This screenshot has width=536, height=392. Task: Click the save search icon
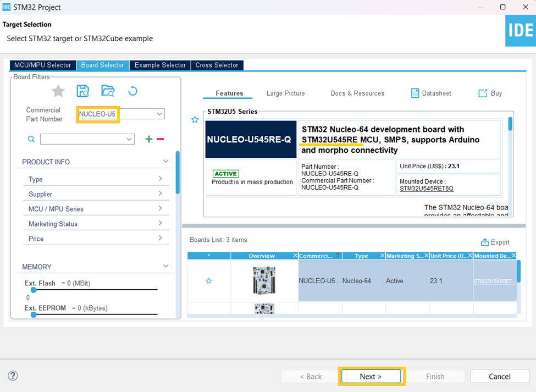click(x=82, y=91)
